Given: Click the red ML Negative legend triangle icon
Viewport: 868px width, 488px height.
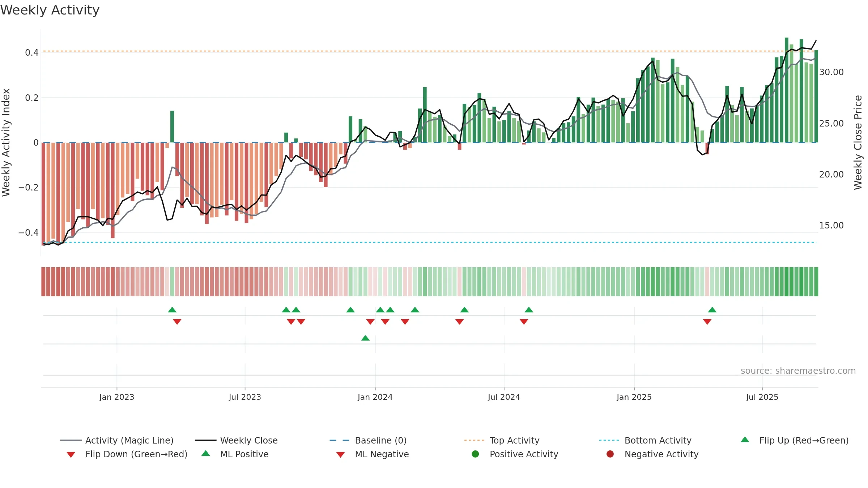Looking at the screenshot, I should coord(341,455).
